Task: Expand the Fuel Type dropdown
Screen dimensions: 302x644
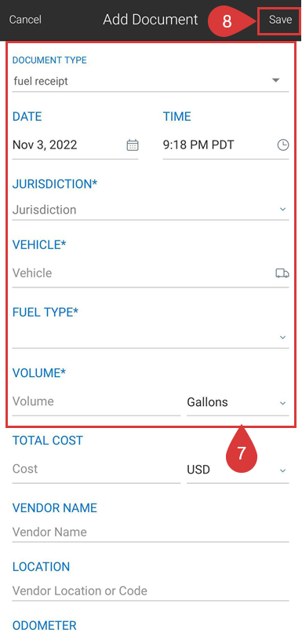Action: coord(151,337)
